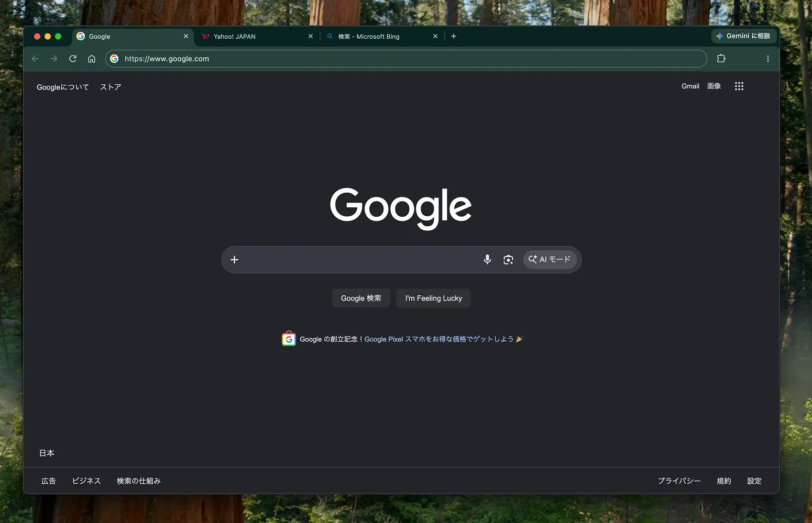Open the extensions puzzle icon
Image resolution: width=812 pixels, height=523 pixels.
(x=721, y=59)
